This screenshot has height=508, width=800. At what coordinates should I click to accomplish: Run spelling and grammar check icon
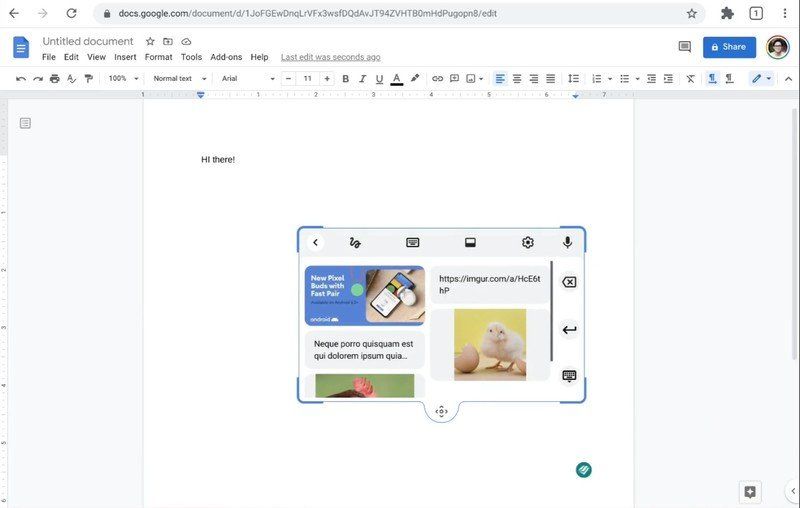(x=71, y=79)
